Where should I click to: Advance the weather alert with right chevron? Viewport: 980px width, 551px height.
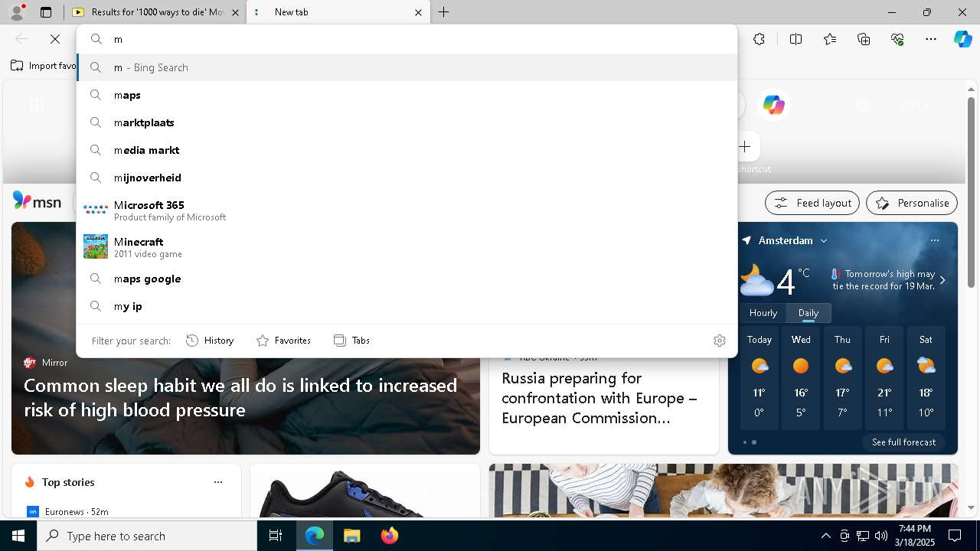pos(942,280)
